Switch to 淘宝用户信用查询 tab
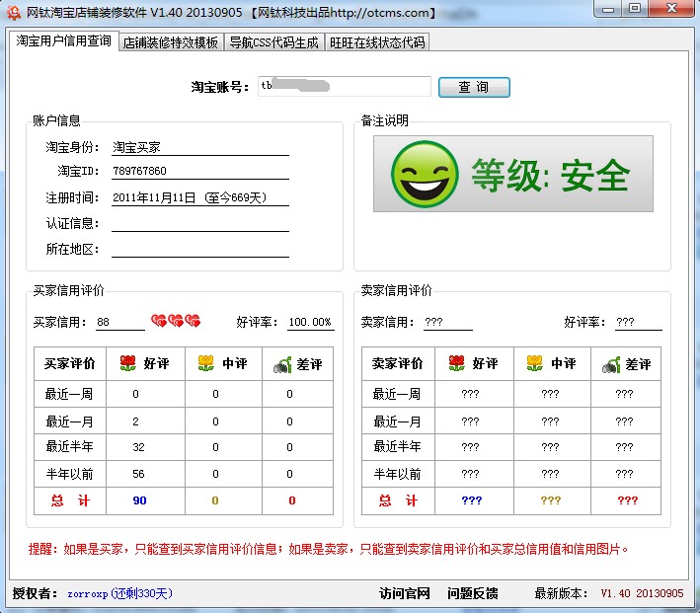Image resolution: width=700 pixels, height=613 pixels. [x=64, y=41]
